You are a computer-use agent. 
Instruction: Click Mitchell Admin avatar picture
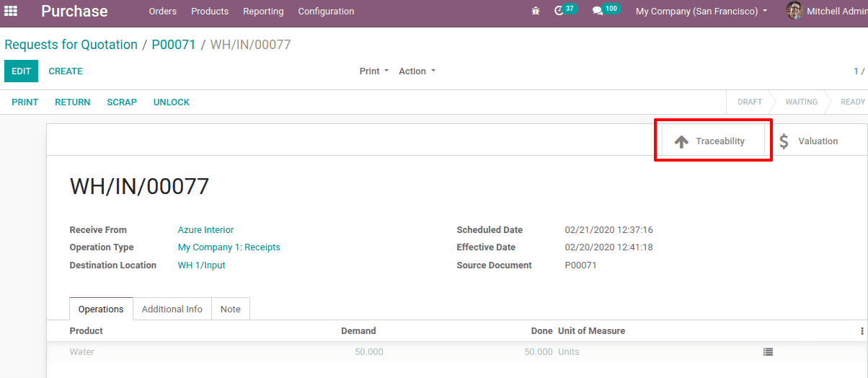click(x=794, y=11)
